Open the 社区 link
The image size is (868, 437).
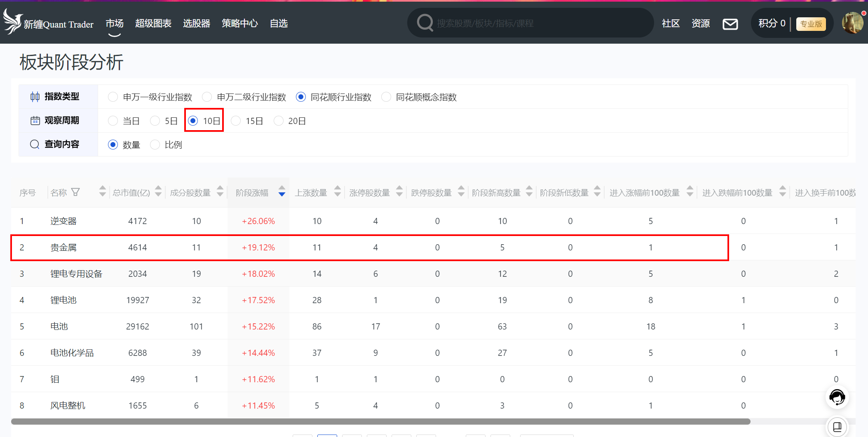tap(671, 23)
